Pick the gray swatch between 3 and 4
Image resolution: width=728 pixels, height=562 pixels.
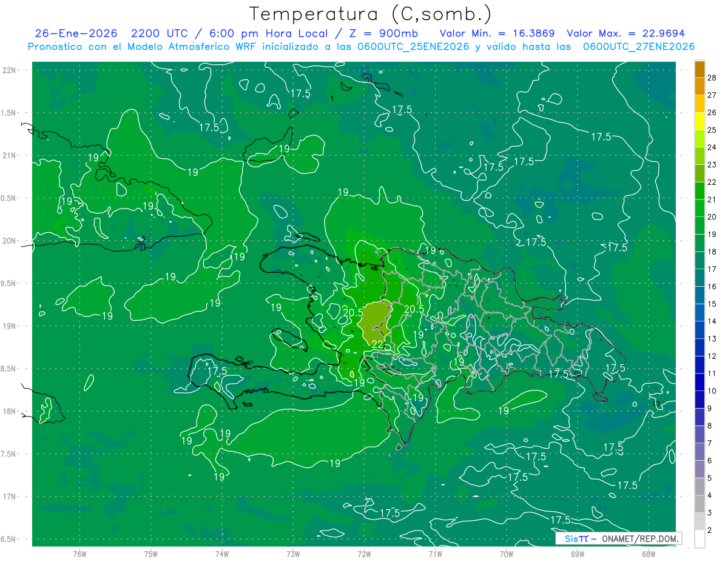[x=699, y=504]
